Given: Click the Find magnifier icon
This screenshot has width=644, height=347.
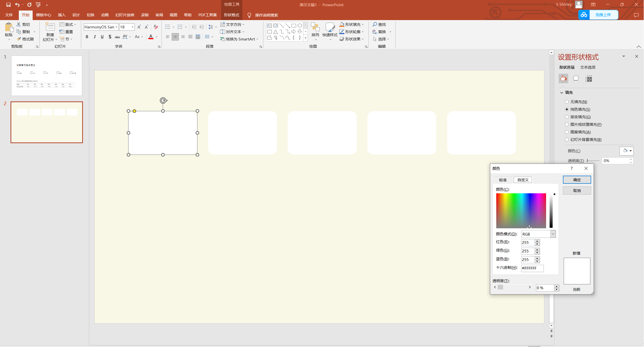Looking at the screenshot, I should (375, 24).
